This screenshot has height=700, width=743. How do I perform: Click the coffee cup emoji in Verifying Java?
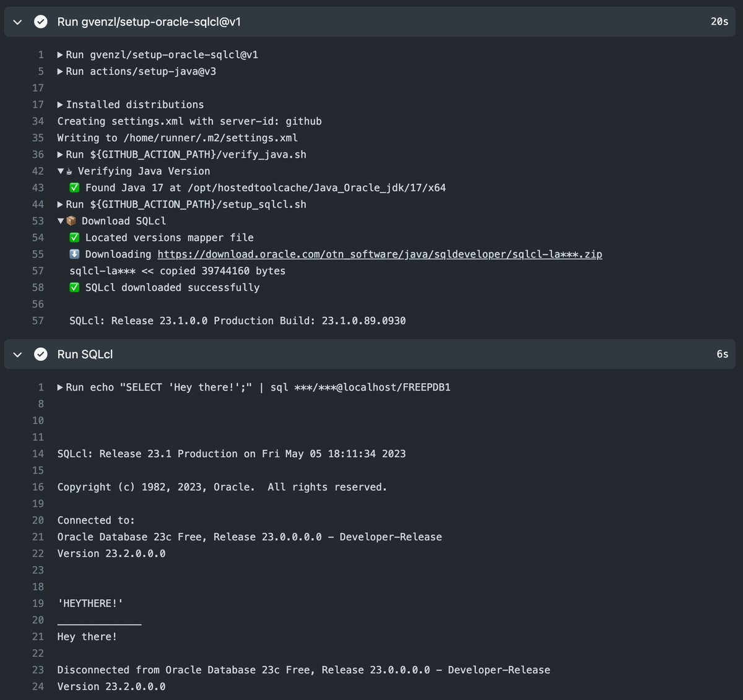69,171
